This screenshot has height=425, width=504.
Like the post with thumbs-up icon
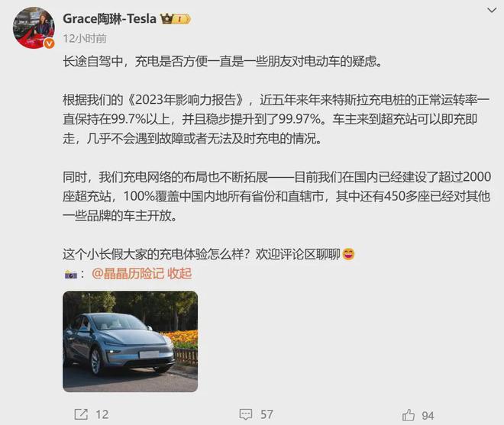click(x=409, y=415)
